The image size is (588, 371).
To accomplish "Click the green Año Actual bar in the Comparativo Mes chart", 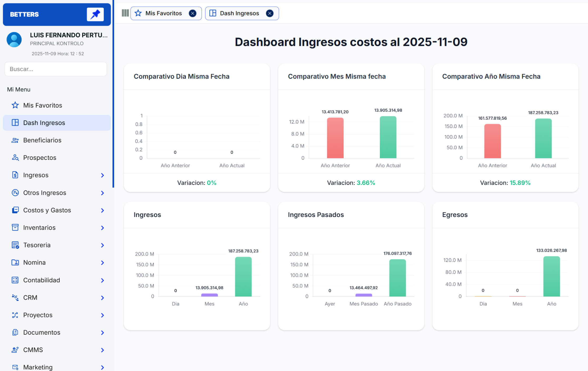I will [x=388, y=137].
